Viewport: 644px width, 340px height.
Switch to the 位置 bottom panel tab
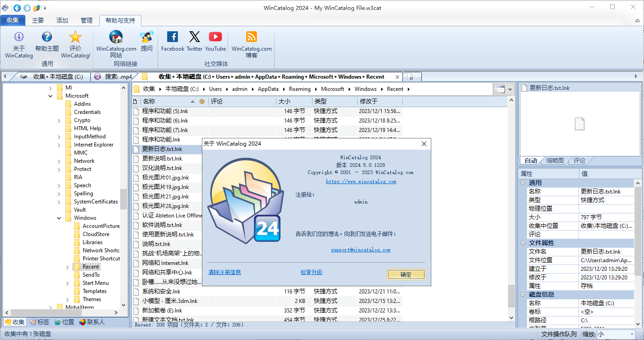[x=64, y=322]
